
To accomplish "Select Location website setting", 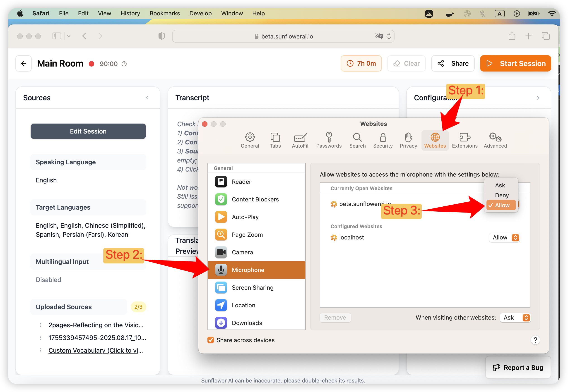I will (256, 305).
